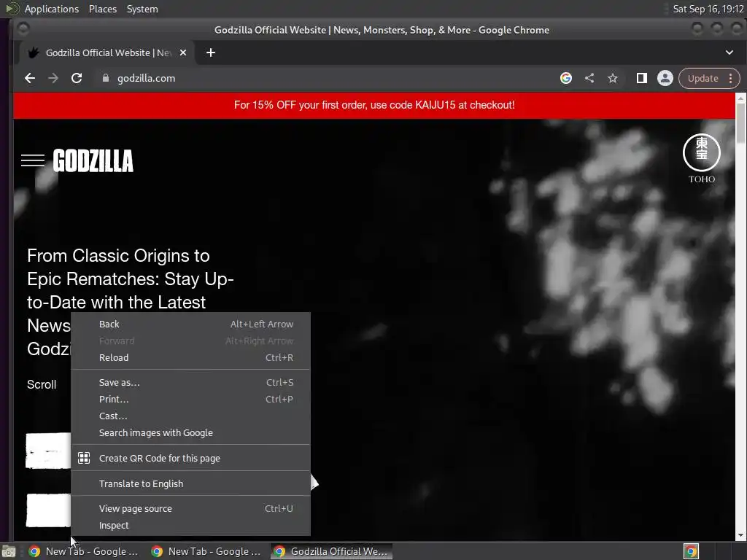Reload the page with the toolbar refresh icon
Viewport: 747px width, 560px height.
(x=77, y=78)
